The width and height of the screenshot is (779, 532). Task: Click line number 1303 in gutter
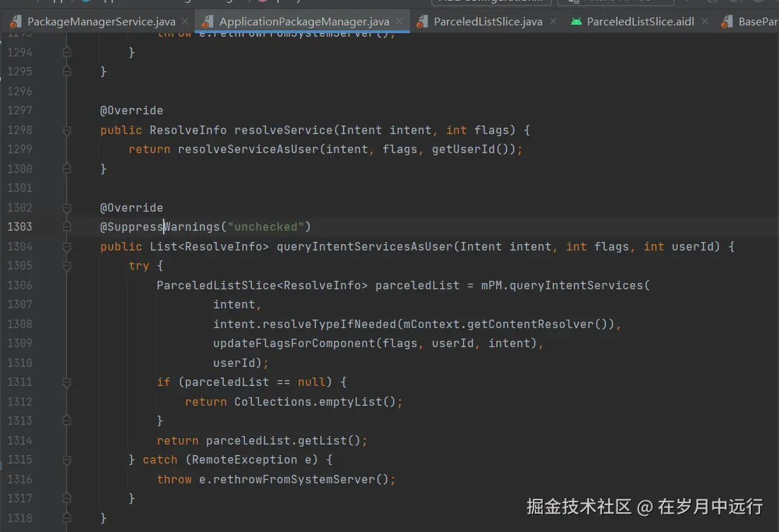coord(20,226)
